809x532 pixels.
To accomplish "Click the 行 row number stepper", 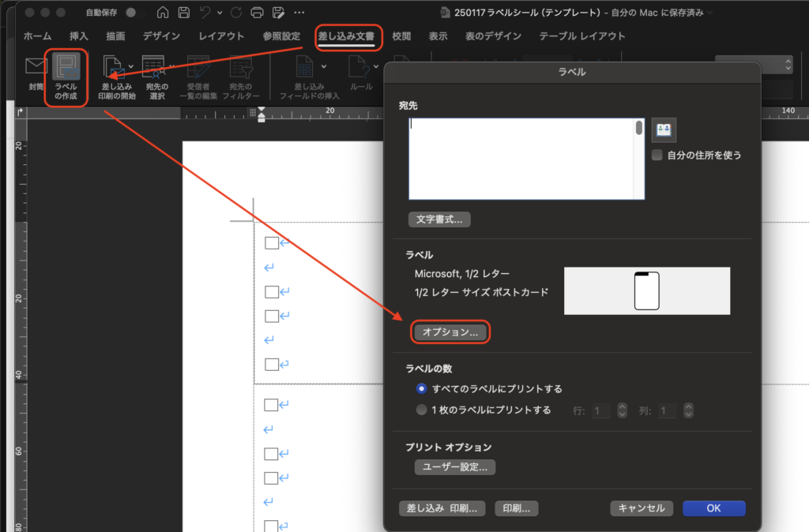I will tap(622, 410).
